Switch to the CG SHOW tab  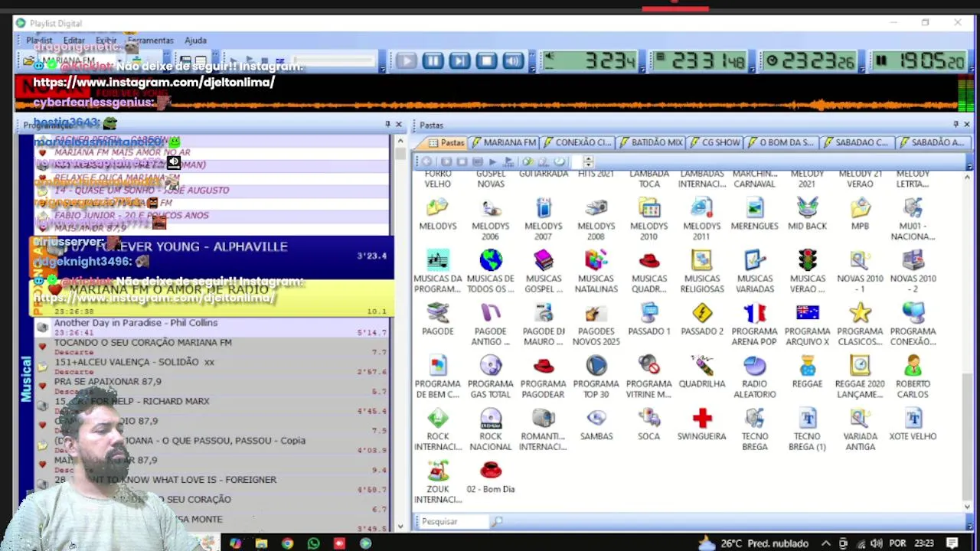click(715, 142)
